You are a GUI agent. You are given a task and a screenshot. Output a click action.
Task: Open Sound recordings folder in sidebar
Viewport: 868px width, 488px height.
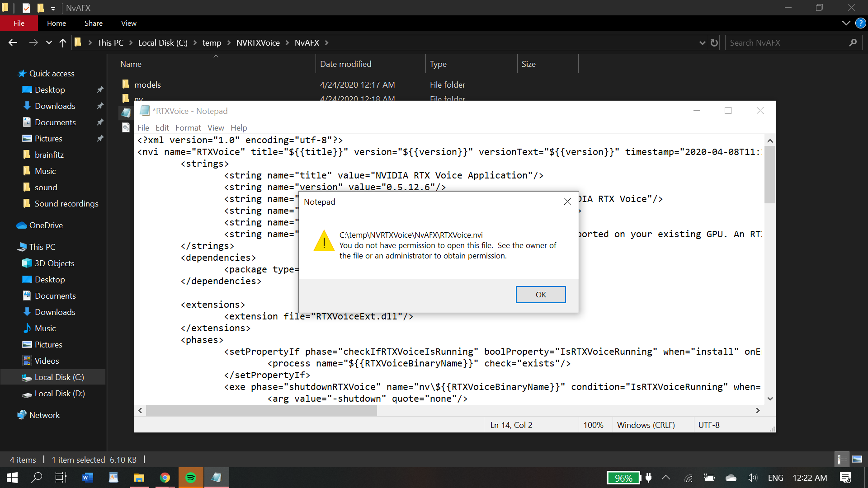(x=66, y=203)
